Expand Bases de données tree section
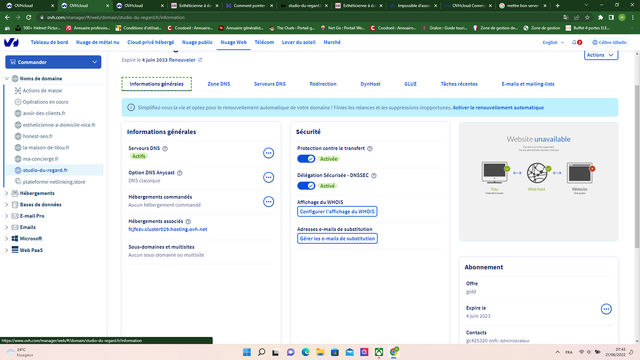Image resolution: width=640 pixels, height=360 pixels. pyautogui.click(x=7, y=204)
